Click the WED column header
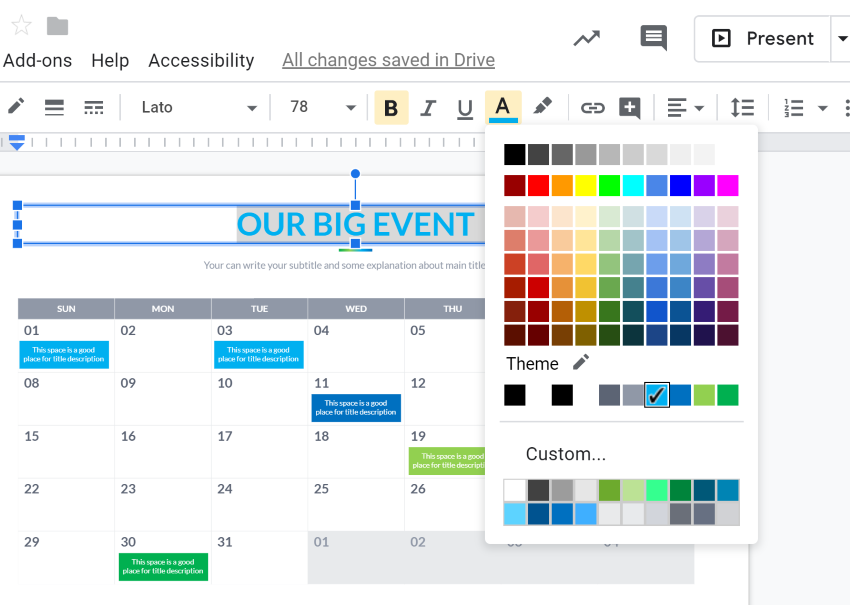The width and height of the screenshot is (850, 605). (356, 308)
